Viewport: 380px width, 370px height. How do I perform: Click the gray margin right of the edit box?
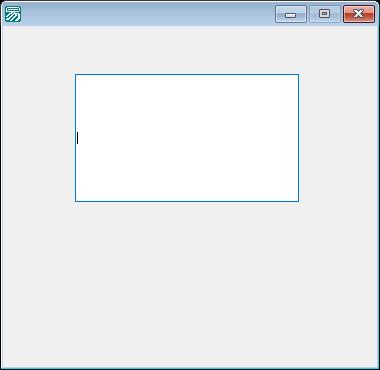[x=338, y=138]
